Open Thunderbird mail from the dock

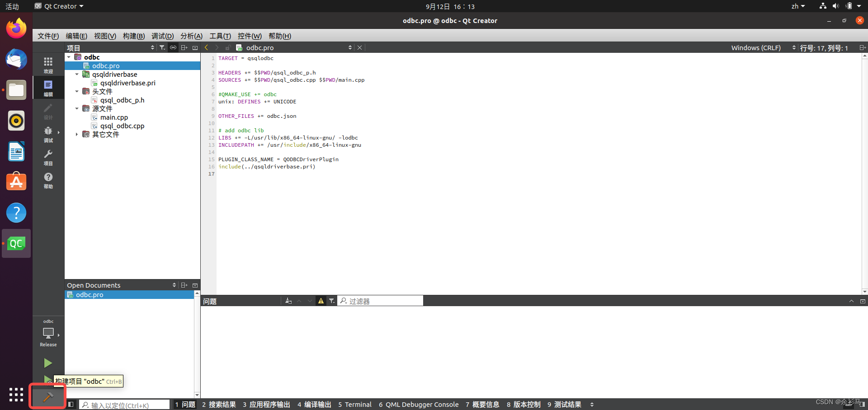pos(16,59)
